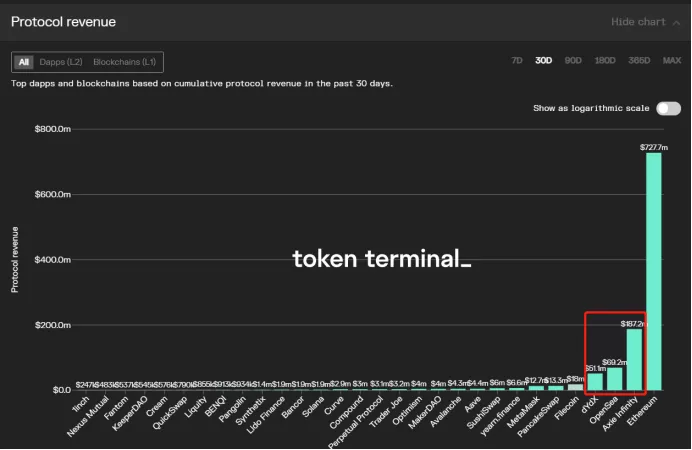Click the SushiSwap axis label
The image size is (692, 450).
(484, 412)
